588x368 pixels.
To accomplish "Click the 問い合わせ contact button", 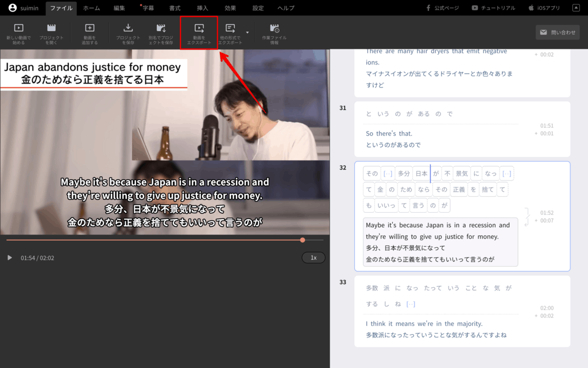I will click(x=558, y=33).
